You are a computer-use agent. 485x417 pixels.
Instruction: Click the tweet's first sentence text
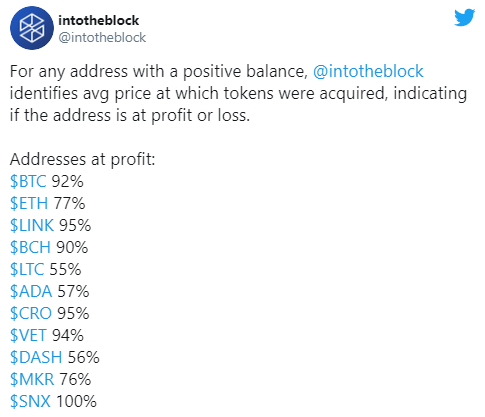[x=238, y=94]
